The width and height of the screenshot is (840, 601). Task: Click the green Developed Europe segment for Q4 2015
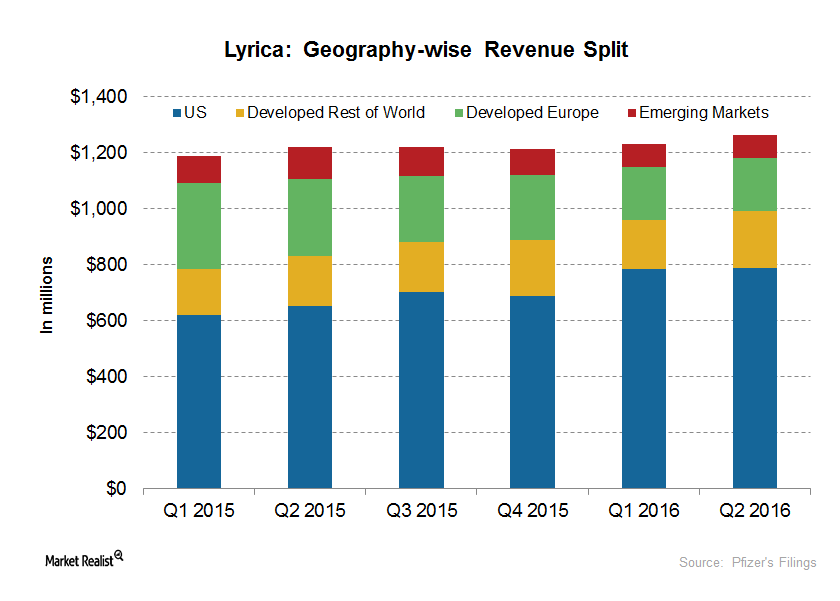[532, 207]
